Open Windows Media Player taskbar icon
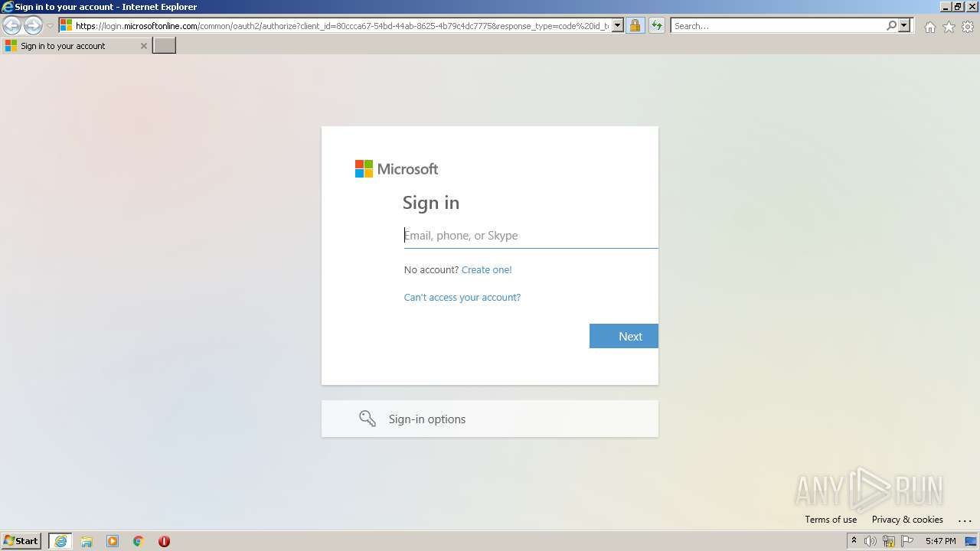 coord(113,541)
